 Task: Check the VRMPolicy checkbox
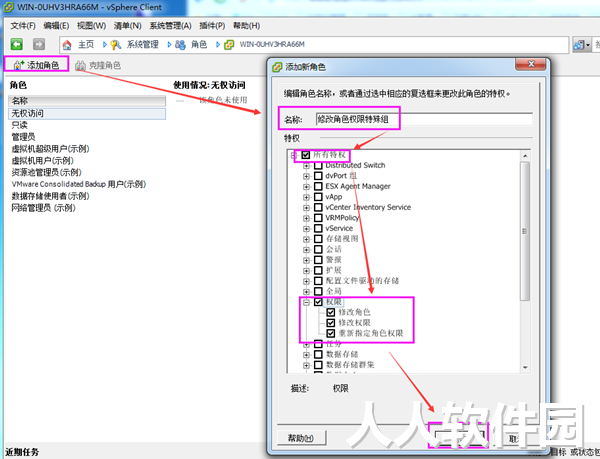318,218
